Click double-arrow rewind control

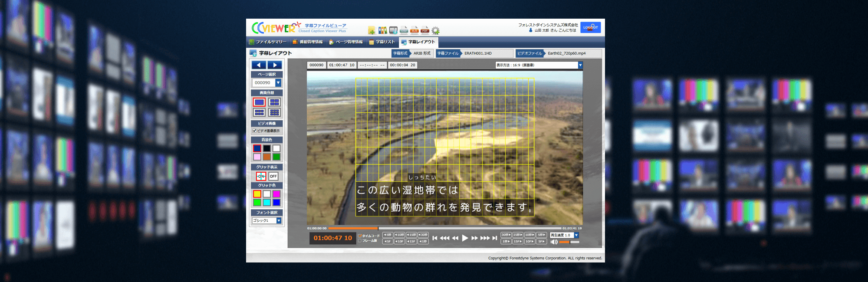(x=455, y=238)
